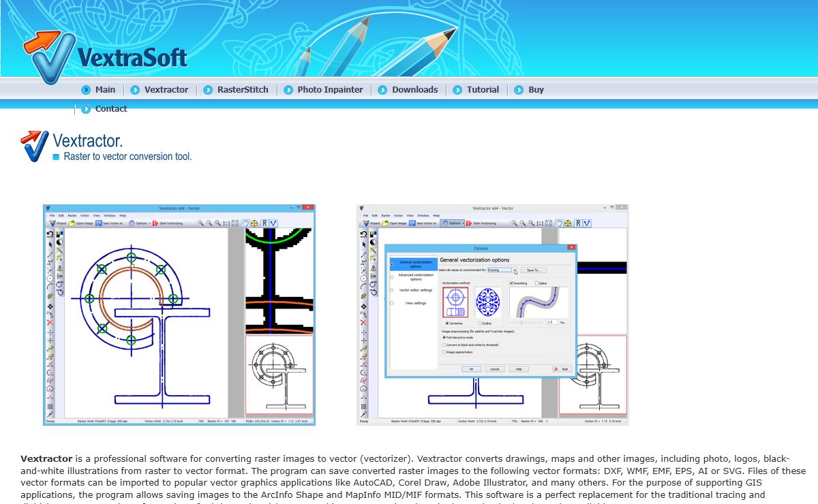Screen dimensions: 818x504
Task: Click the undo arrow tool in left screenshot
Action: 50,234
